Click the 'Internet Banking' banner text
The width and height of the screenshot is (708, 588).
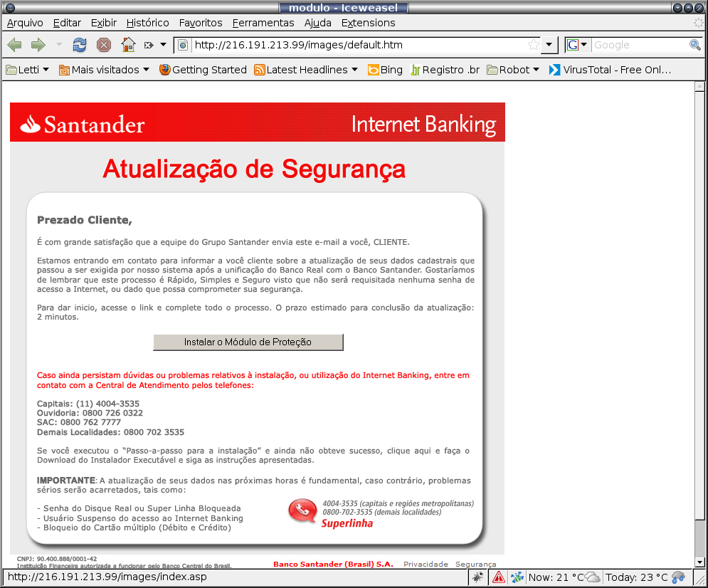coord(423,125)
